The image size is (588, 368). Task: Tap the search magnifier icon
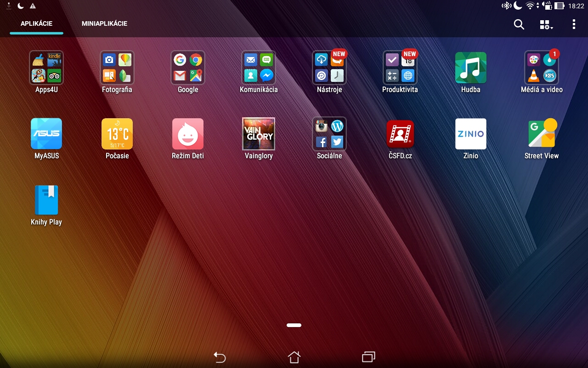click(519, 24)
